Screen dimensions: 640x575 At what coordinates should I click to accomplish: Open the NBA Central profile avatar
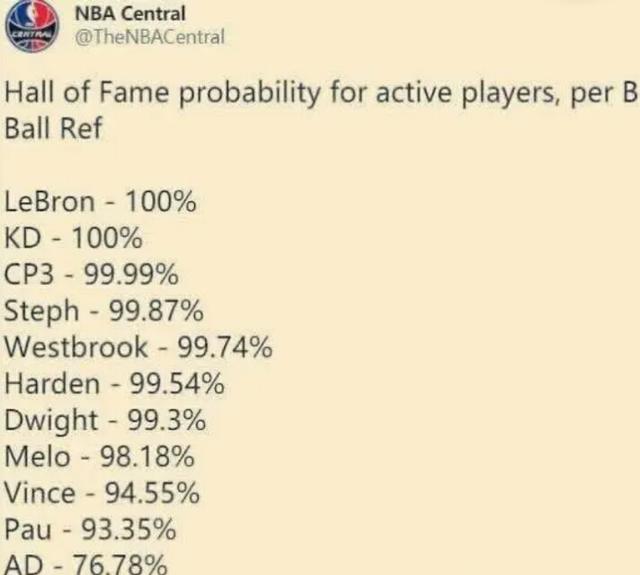(32, 25)
